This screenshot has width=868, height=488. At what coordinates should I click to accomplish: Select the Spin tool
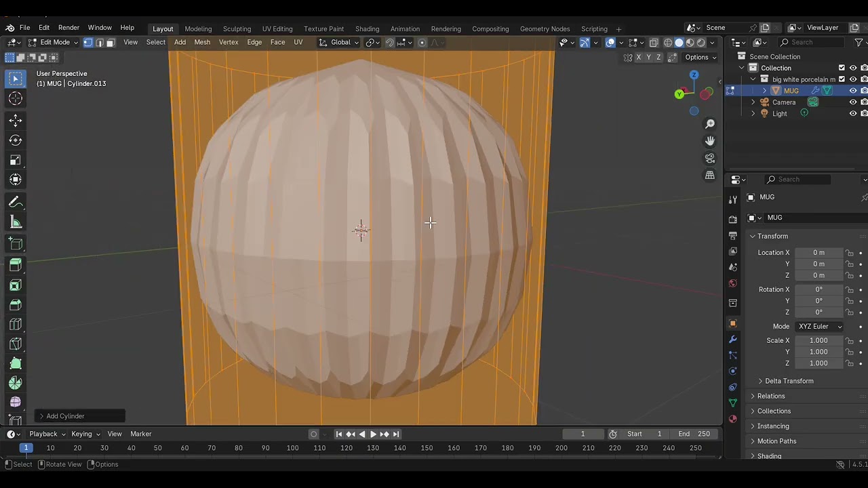point(16,384)
